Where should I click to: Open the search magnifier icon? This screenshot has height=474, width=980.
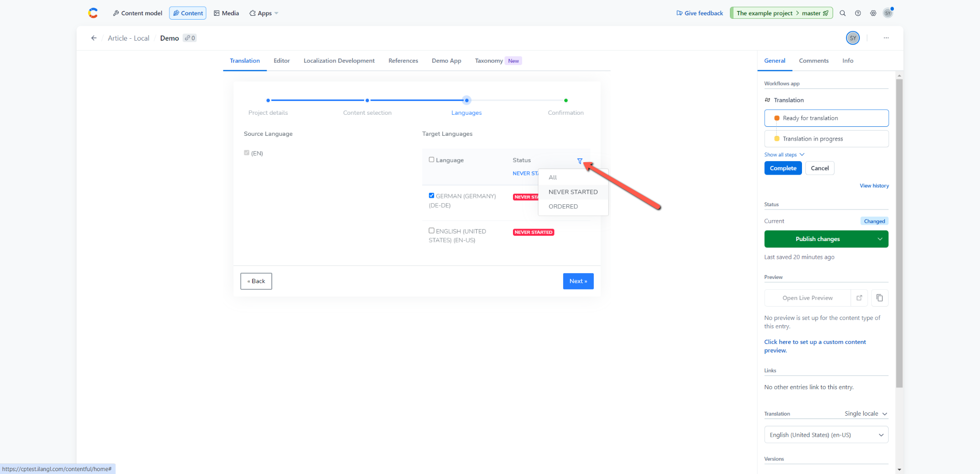coord(843,13)
